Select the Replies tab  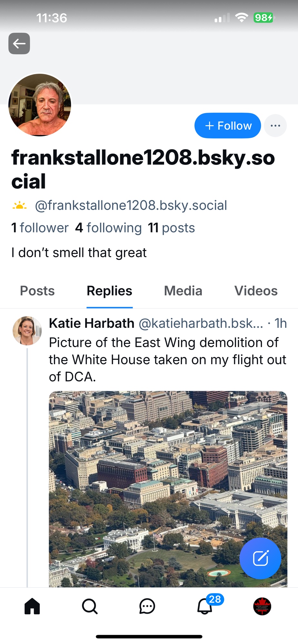point(109,291)
